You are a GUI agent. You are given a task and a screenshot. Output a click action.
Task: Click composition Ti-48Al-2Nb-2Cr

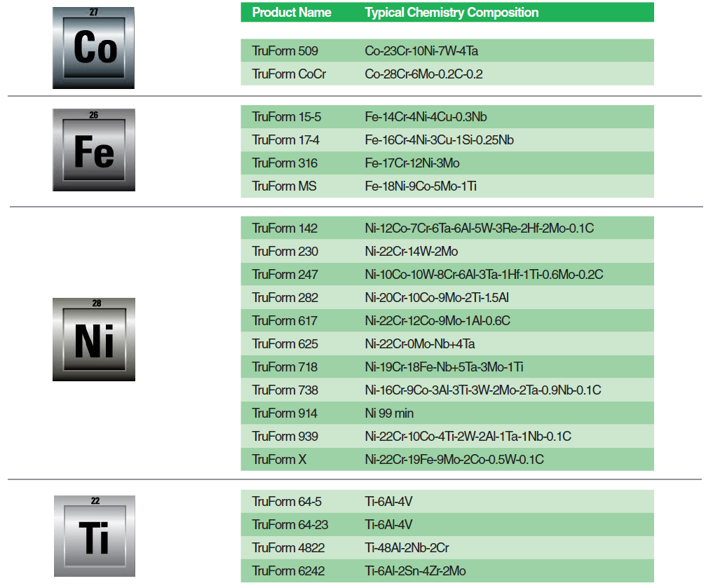407,548
